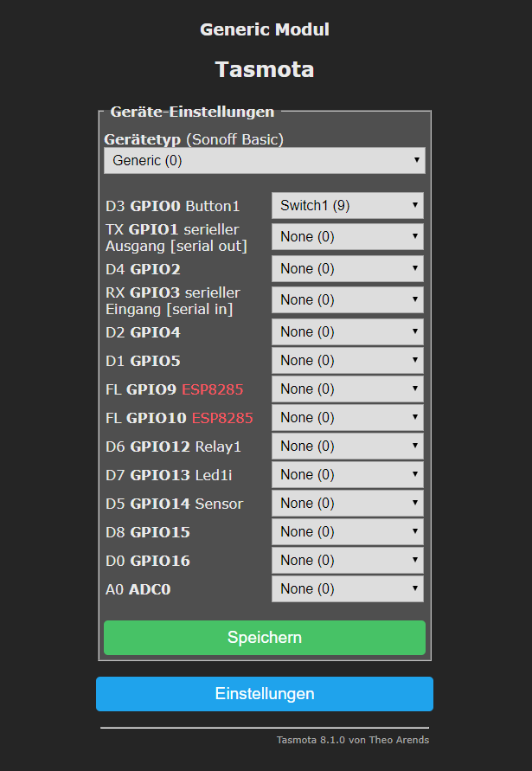The image size is (532, 771).
Task: Open the D8 GPIO15 dropdown
Action: [x=348, y=532]
